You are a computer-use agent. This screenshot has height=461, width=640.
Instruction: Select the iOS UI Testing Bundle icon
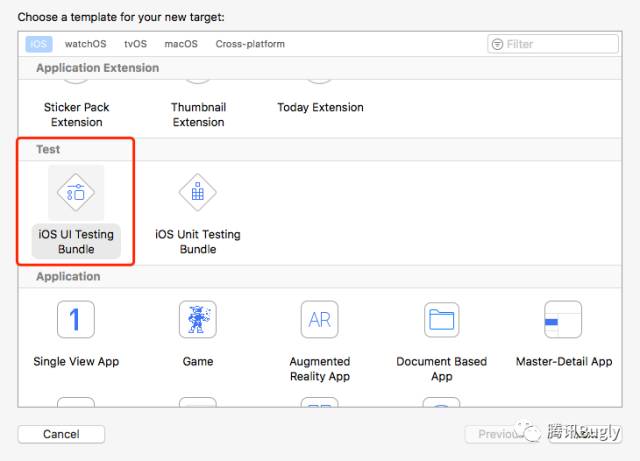[76, 192]
